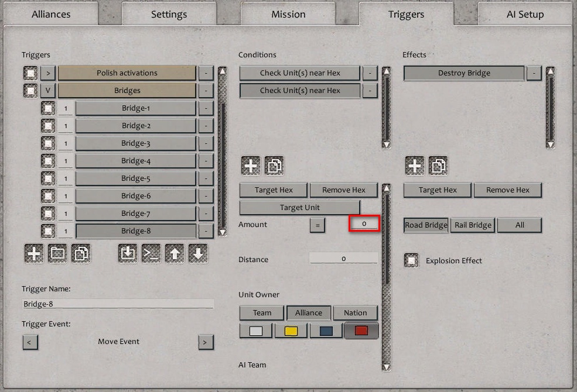Open the Settings tab
This screenshot has width=577, height=392.
coord(169,14)
